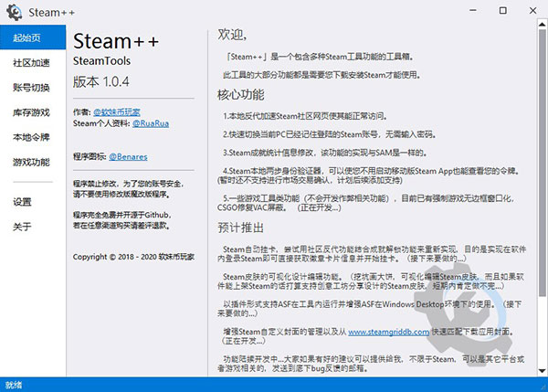Screen dimensions: 548x392
Task: Maximize the Steam++ window
Action: coord(502,10)
